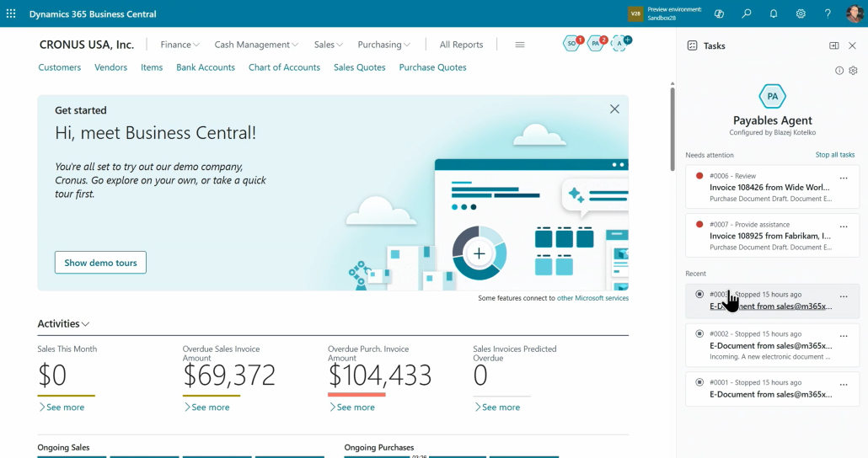
Task: Click the search magnifier icon
Action: pyautogui.click(x=746, y=13)
